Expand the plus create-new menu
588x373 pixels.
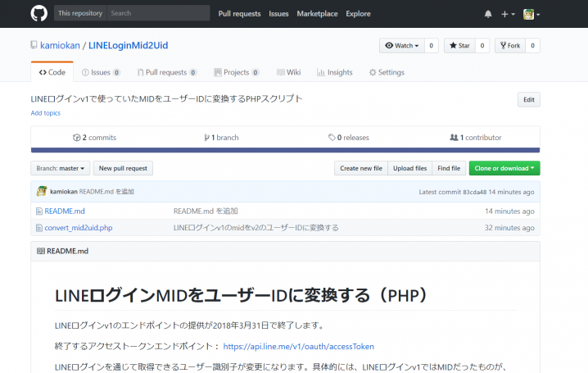click(508, 14)
